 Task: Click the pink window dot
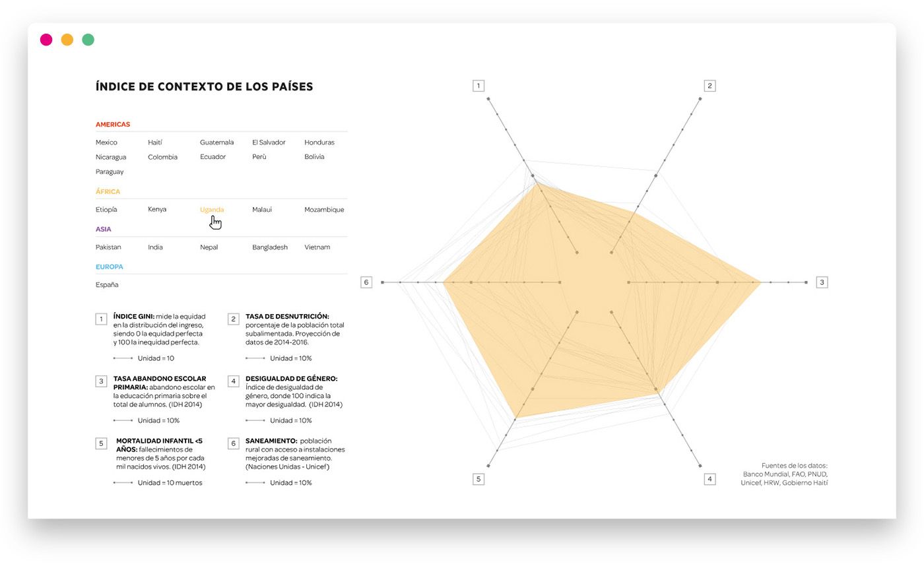(x=46, y=40)
